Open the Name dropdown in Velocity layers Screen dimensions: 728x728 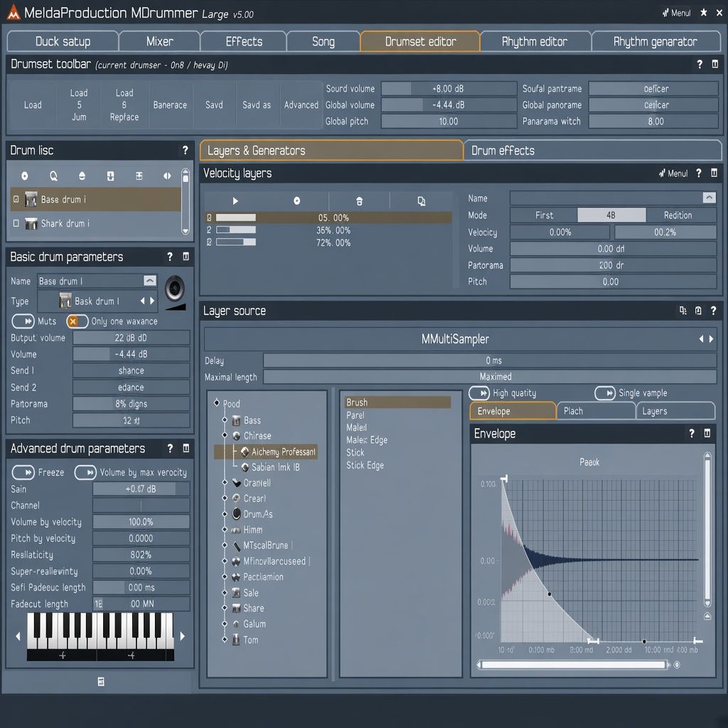[x=709, y=198]
